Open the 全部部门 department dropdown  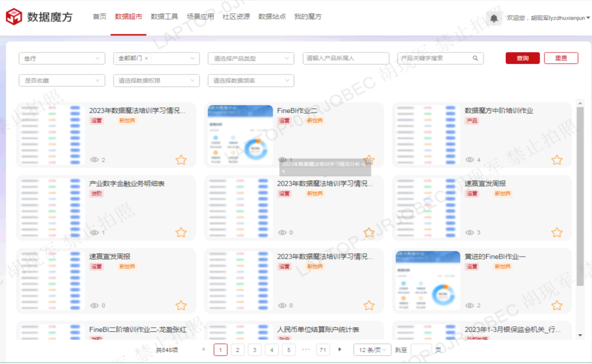coord(156,58)
